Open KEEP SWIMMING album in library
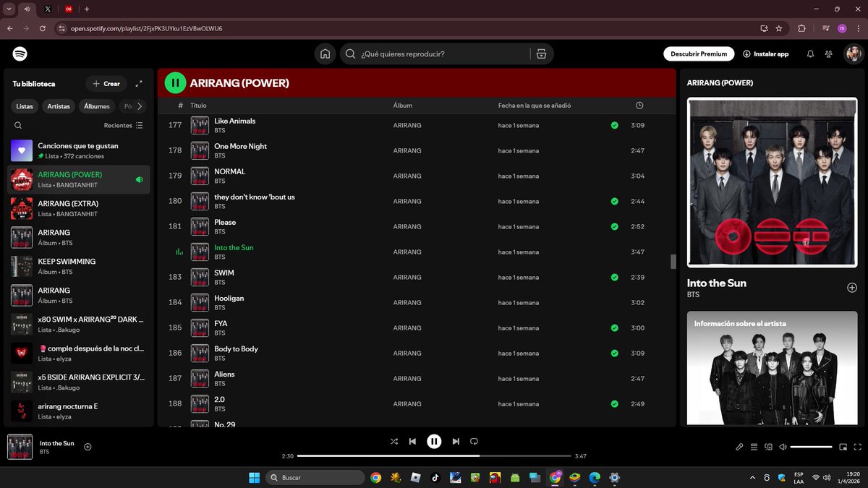The width and height of the screenshot is (868, 488). tap(80, 266)
